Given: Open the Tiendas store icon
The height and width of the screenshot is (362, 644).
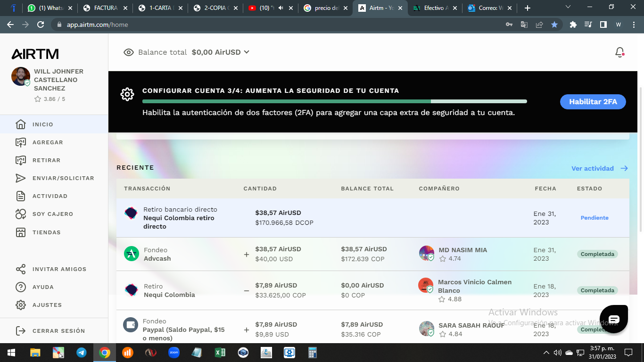Looking at the screenshot, I should click(x=21, y=232).
